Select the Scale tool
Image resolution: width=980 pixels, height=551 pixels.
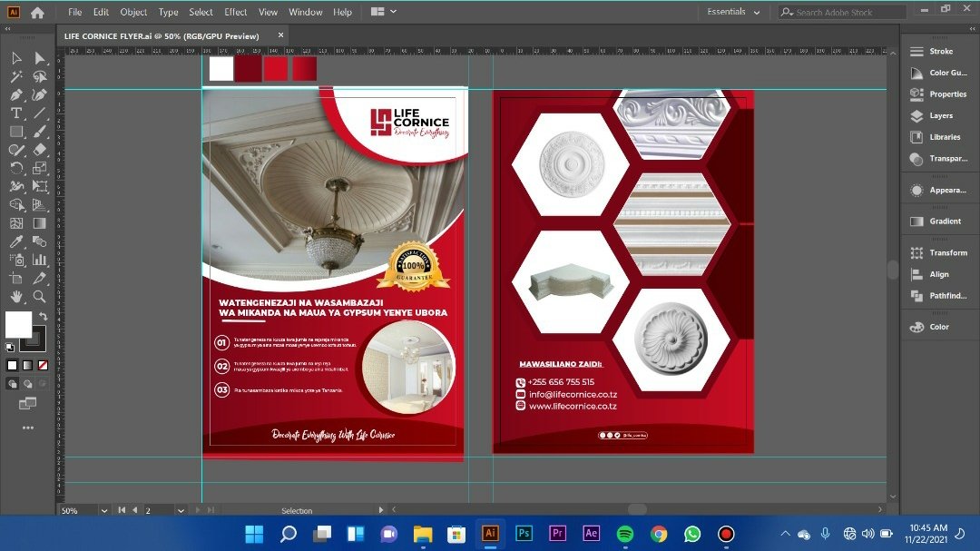[39, 168]
